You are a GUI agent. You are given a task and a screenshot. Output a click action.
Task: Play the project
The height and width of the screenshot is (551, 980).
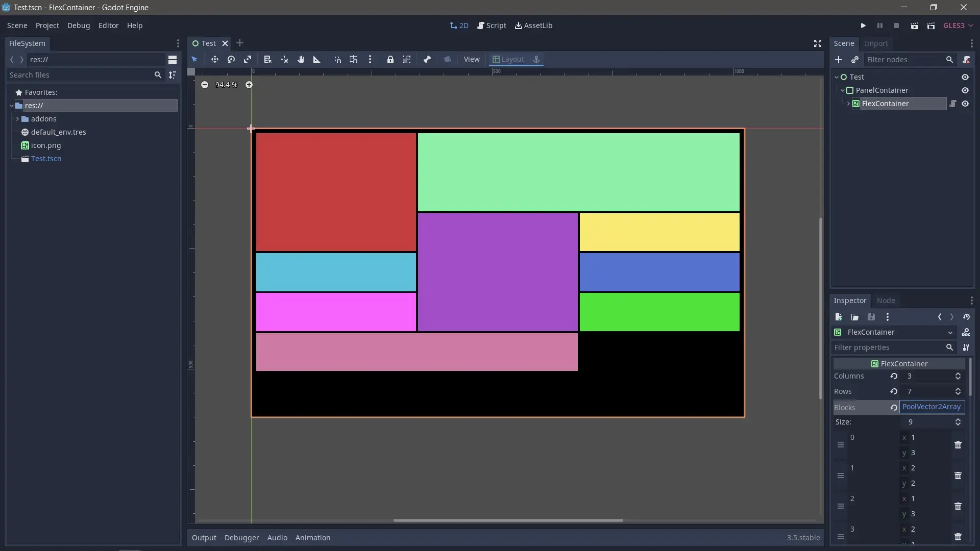(x=863, y=26)
